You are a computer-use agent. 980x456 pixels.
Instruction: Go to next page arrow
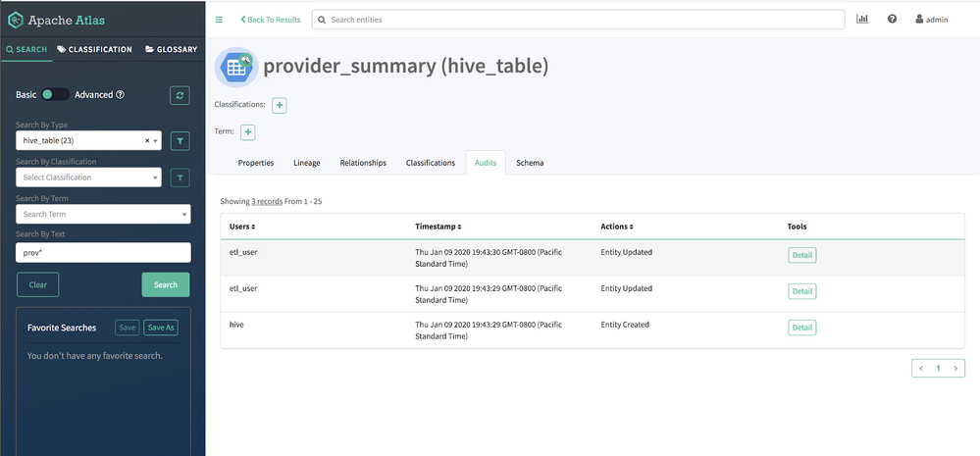pos(955,369)
